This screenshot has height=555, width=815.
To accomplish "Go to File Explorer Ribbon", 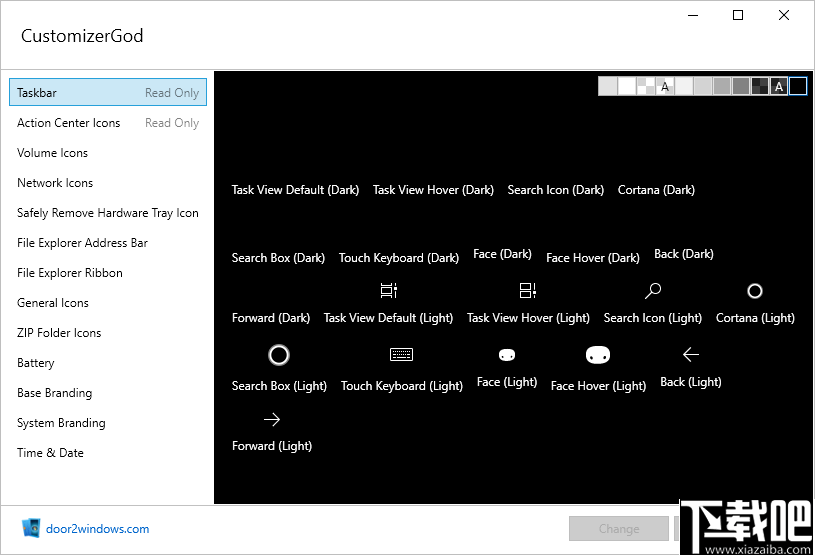I will pos(108,273).
